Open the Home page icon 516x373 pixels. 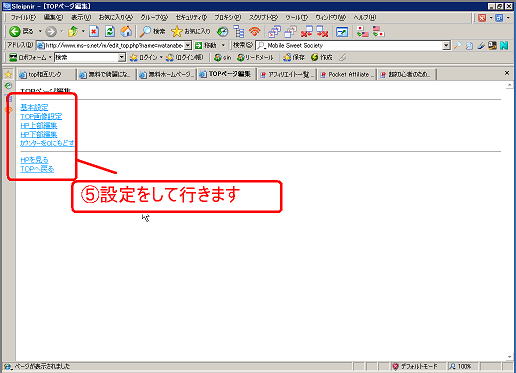tap(126, 32)
